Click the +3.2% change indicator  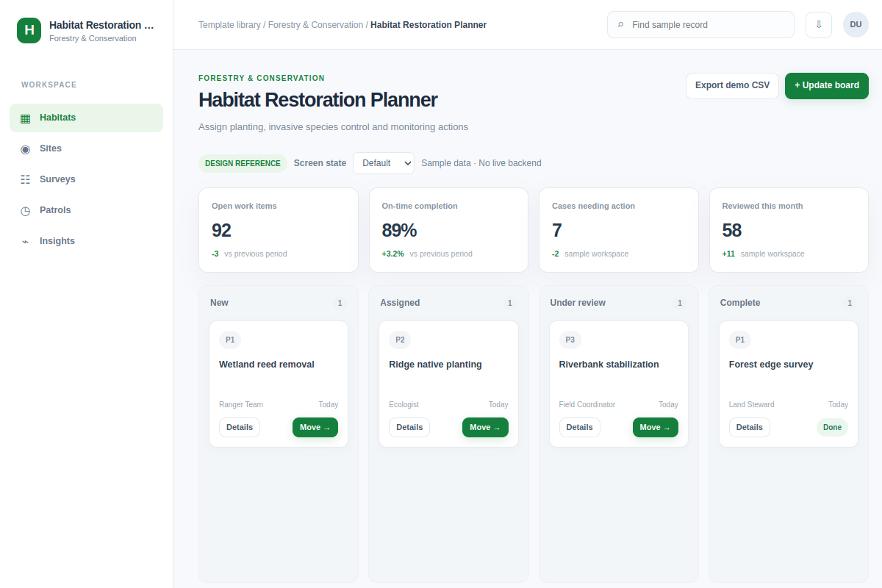point(392,254)
